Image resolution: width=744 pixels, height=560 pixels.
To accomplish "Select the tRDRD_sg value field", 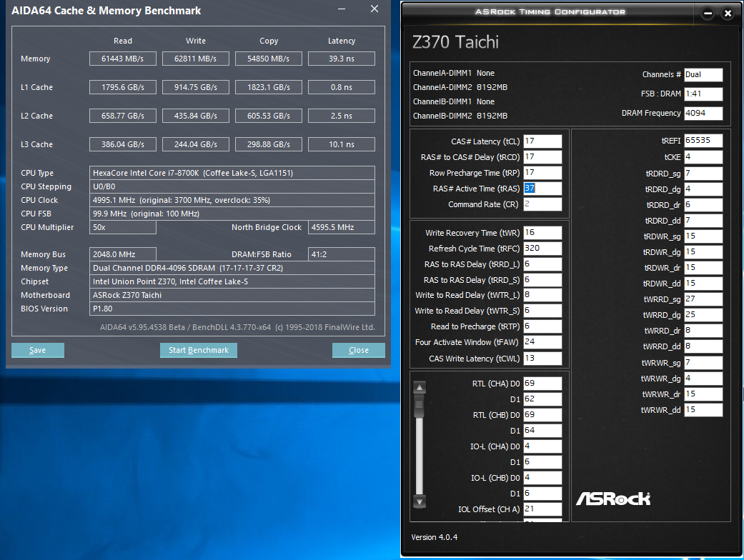I will (x=703, y=174).
